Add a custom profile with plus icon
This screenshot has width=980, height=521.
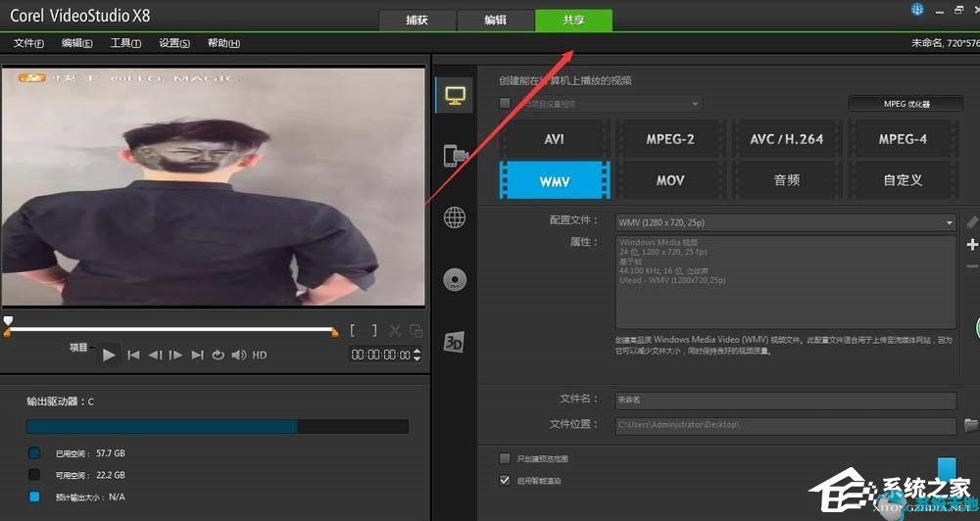[x=972, y=244]
